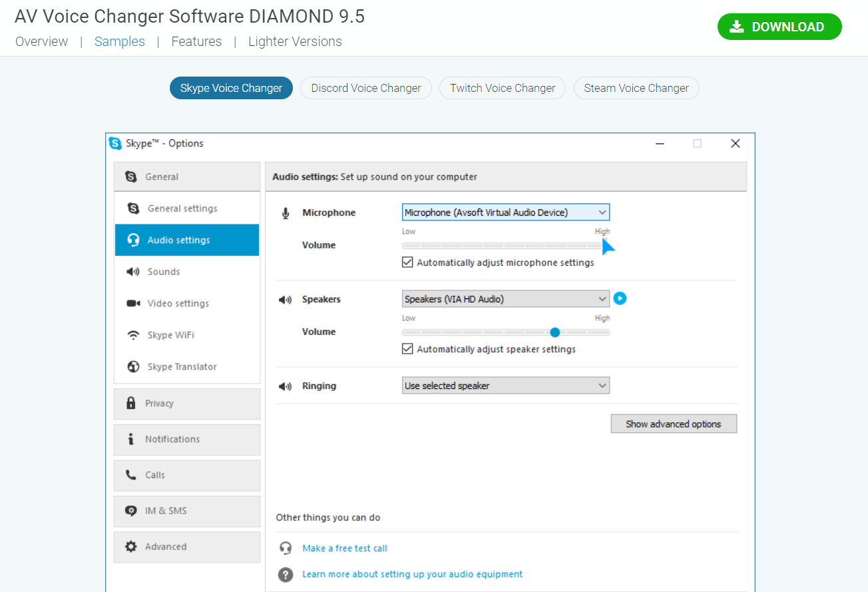Image resolution: width=868 pixels, height=592 pixels.
Task: Click the gear icon for Advanced
Action: (x=131, y=547)
